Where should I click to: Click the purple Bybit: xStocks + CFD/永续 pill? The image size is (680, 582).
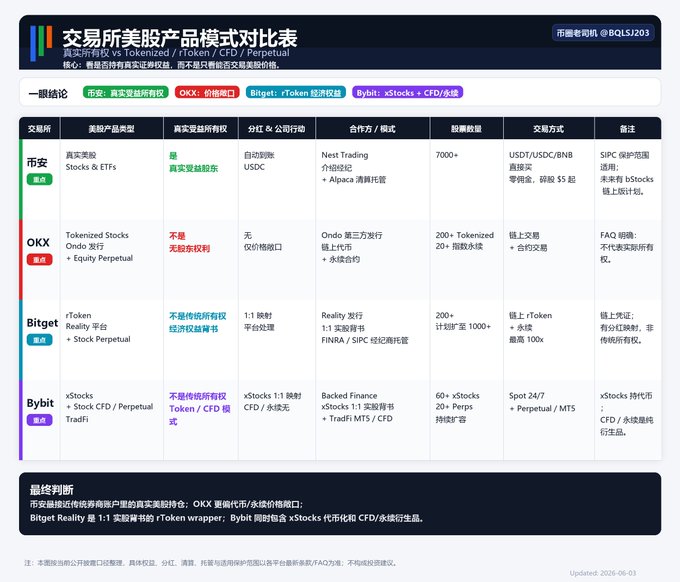coord(407,92)
